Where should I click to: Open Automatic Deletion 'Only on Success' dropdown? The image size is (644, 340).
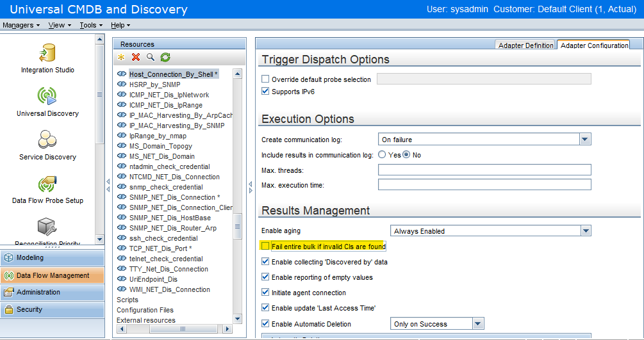click(x=477, y=324)
